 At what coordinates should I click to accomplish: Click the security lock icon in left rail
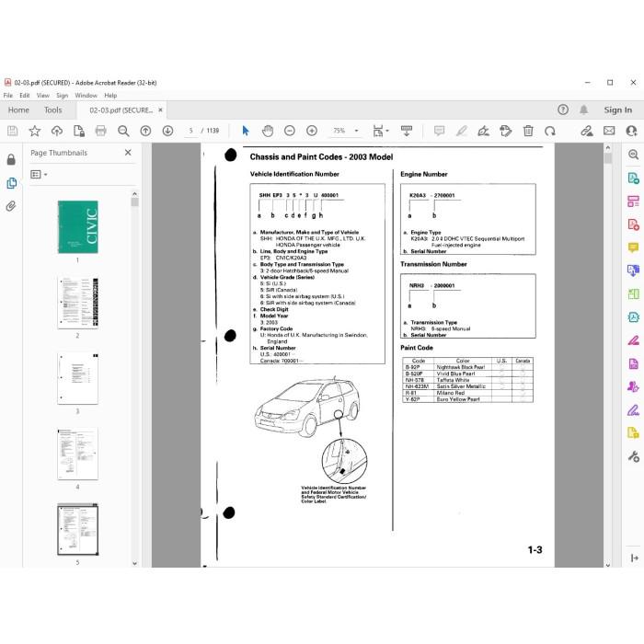click(x=11, y=159)
